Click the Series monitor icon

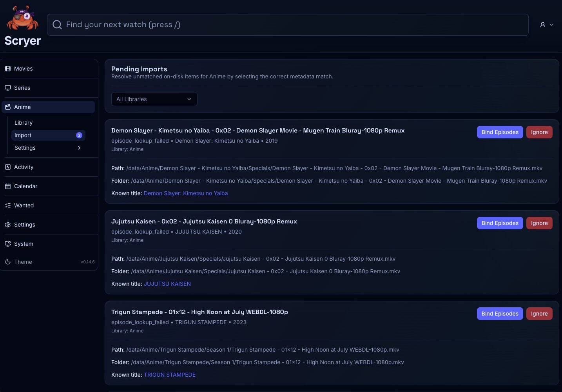[8, 88]
